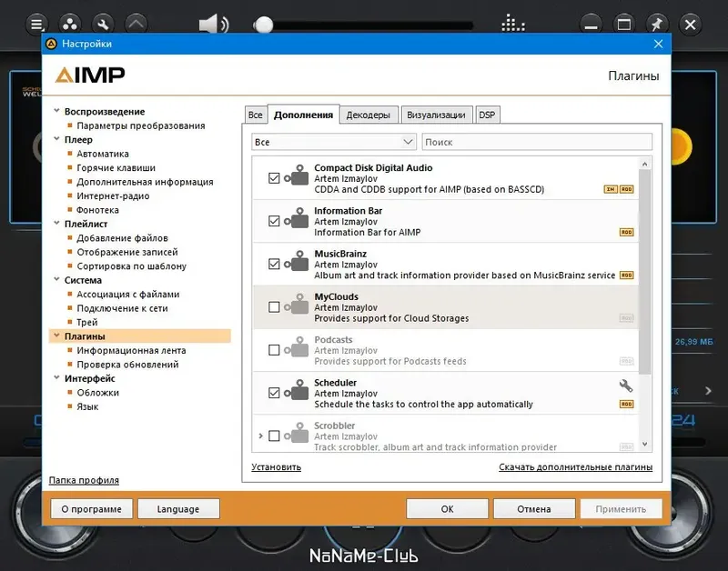Collapse the Плеер tree section

tap(56, 139)
